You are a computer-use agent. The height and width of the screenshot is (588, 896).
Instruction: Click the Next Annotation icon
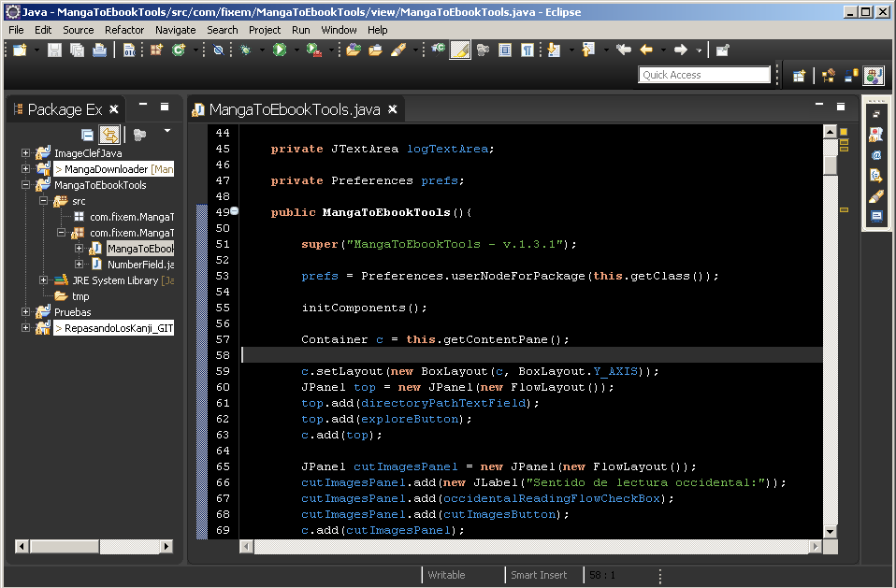[554, 50]
